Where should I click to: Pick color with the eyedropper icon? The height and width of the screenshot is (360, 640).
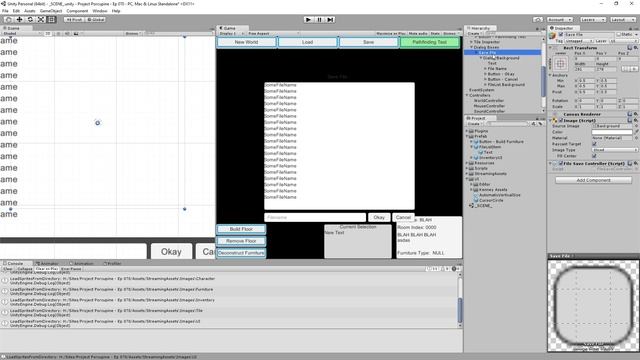pos(636,132)
